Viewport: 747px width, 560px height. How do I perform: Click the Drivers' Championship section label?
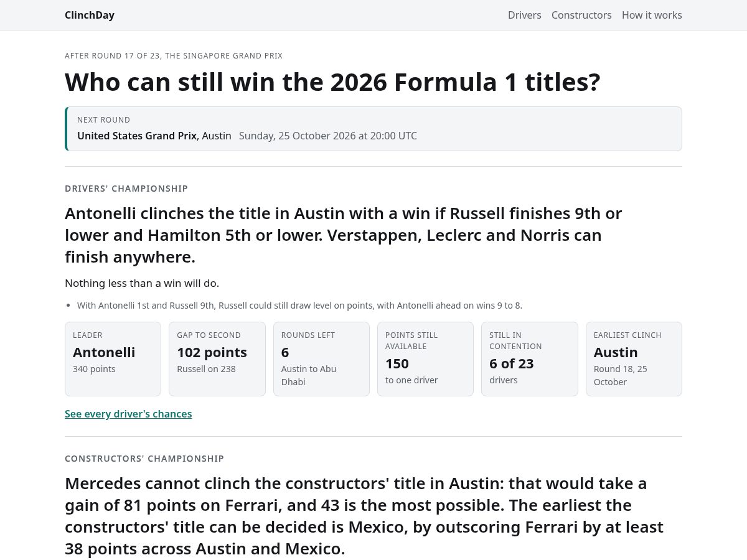[x=126, y=189]
